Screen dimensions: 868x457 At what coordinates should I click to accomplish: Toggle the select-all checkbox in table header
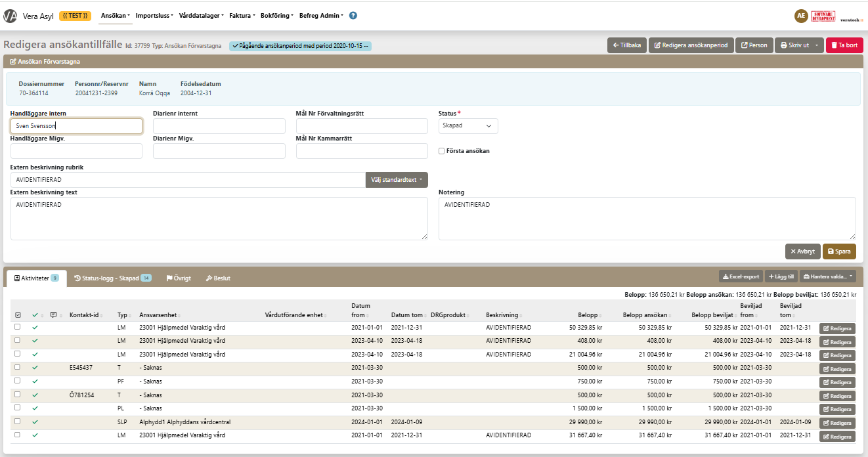tap(18, 315)
